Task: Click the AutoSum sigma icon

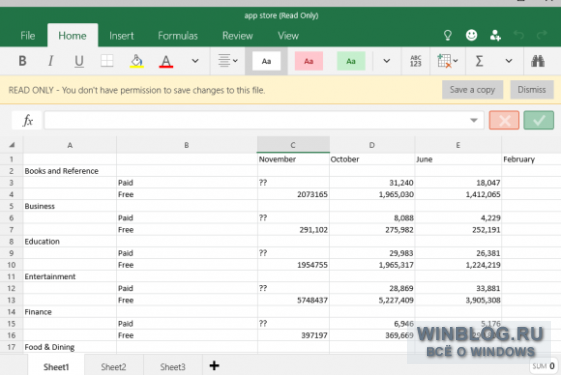Action: coord(479,61)
